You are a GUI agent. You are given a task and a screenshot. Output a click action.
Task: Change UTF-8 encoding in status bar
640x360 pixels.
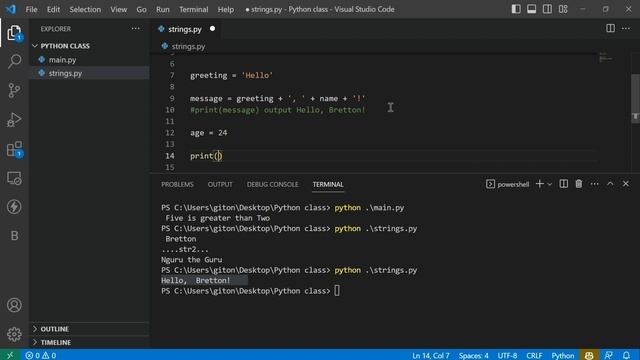[x=507, y=355]
